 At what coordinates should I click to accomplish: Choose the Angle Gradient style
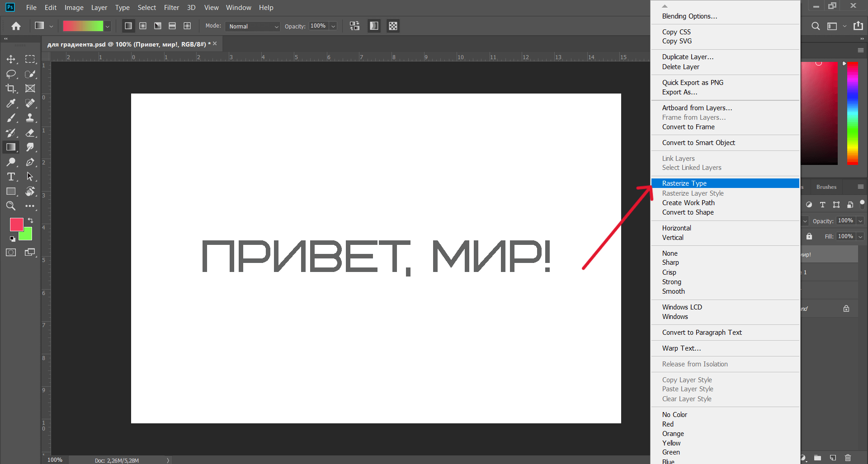[158, 26]
